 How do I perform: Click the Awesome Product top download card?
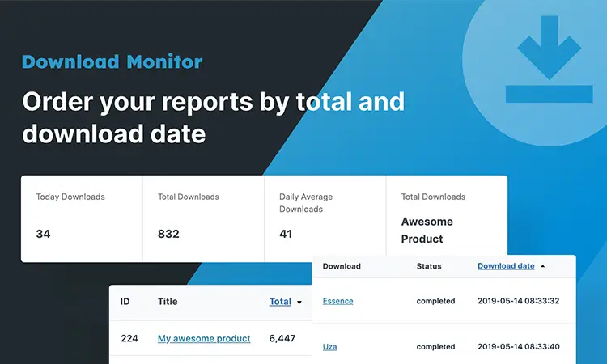(446, 218)
